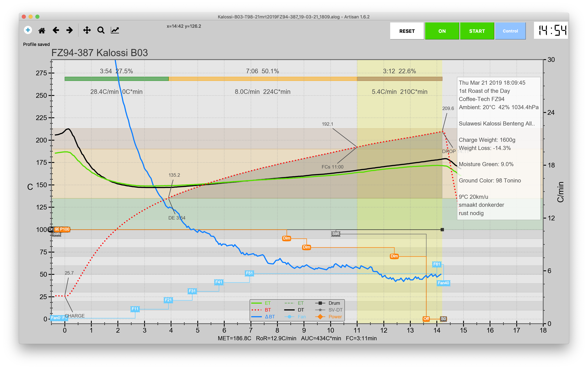
Task: Click the macOS green fullscreen button
Action: [37, 17]
